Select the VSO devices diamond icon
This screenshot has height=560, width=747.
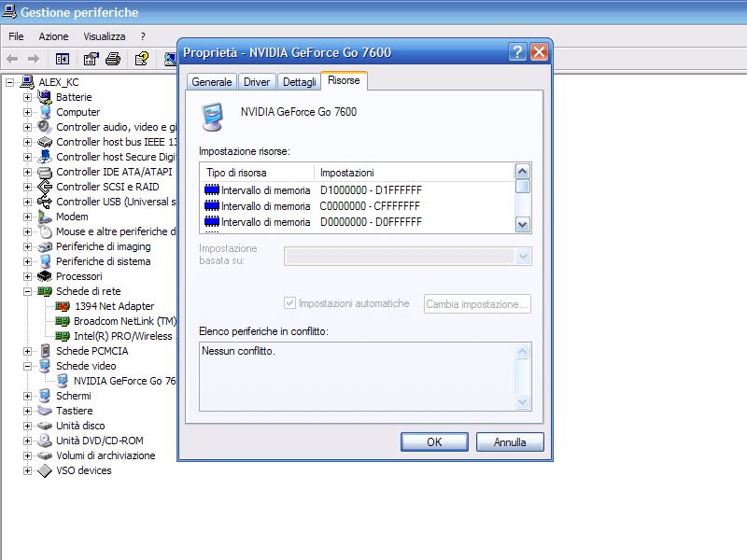coord(45,471)
